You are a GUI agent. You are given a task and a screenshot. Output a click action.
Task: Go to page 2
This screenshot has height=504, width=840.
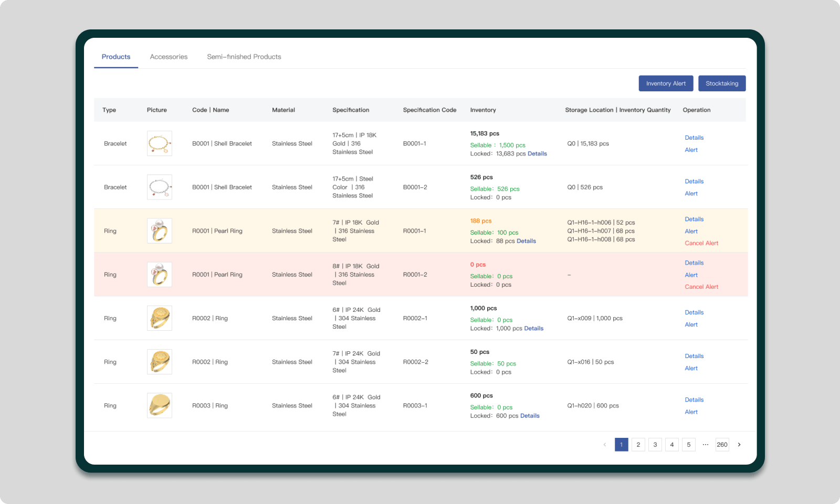tap(638, 445)
